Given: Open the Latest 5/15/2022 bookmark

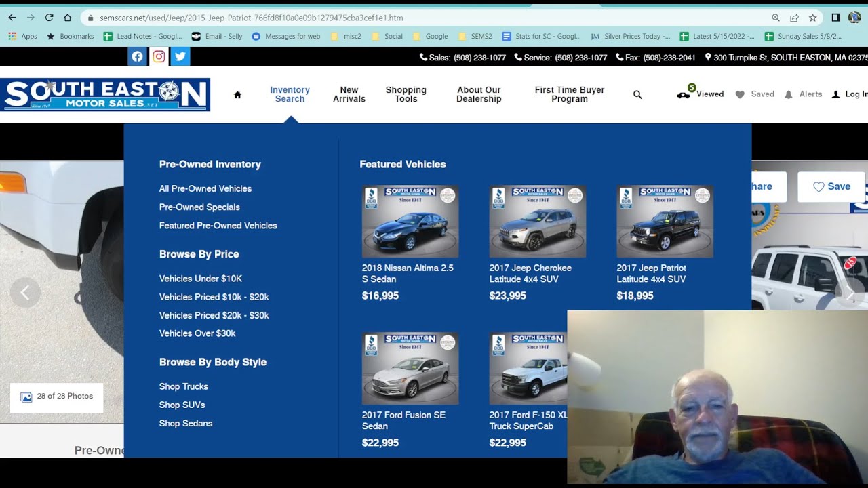Looking at the screenshot, I should (x=717, y=37).
